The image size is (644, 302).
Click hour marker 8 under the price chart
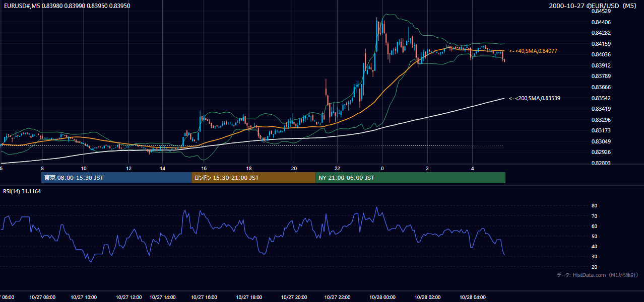[x=42, y=168]
